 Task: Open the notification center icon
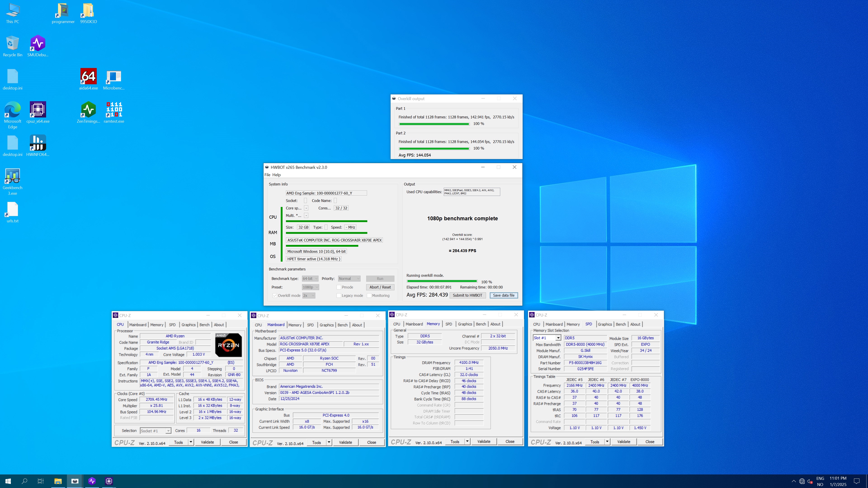857,481
